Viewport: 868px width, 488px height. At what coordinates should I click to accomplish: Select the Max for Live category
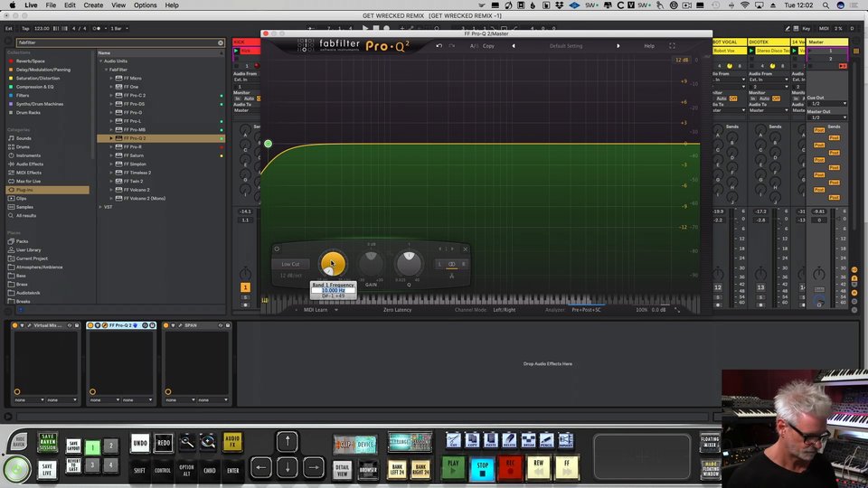tap(29, 182)
